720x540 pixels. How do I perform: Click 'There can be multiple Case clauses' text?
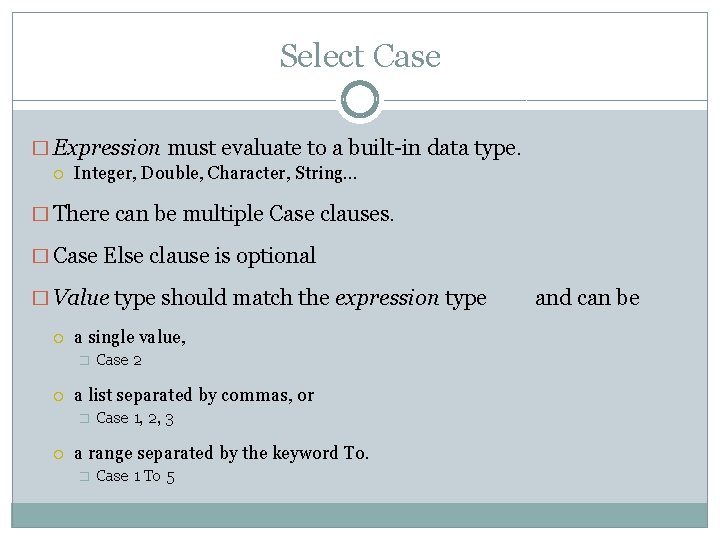pyautogui.click(x=224, y=213)
